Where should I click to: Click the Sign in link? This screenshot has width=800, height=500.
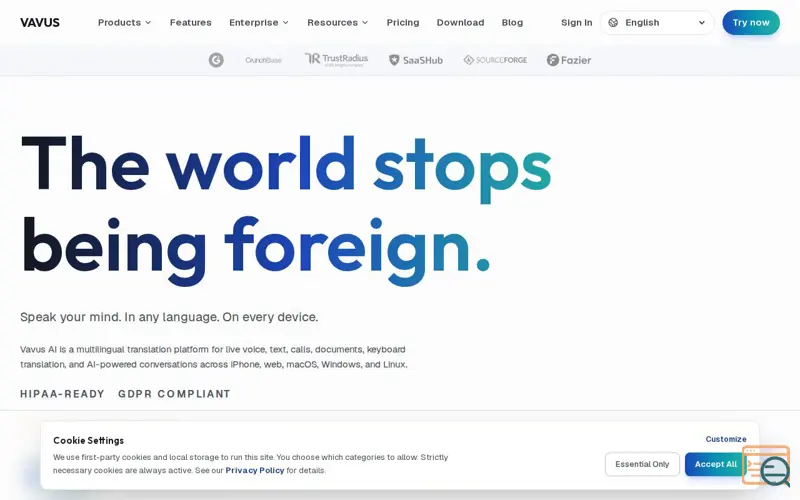577,22
